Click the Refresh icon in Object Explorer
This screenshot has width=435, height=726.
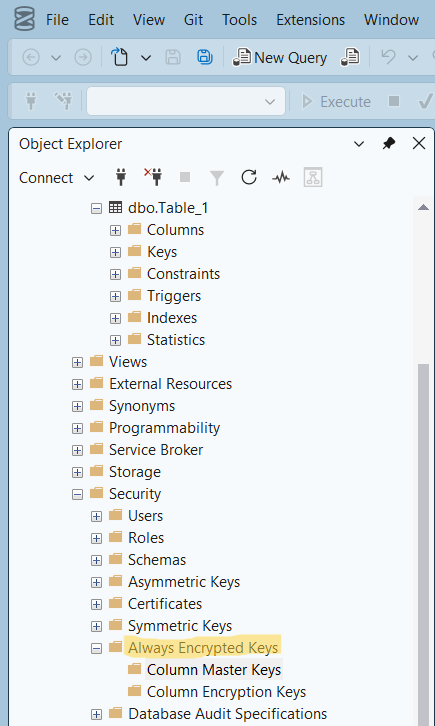[x=249, y=177]
